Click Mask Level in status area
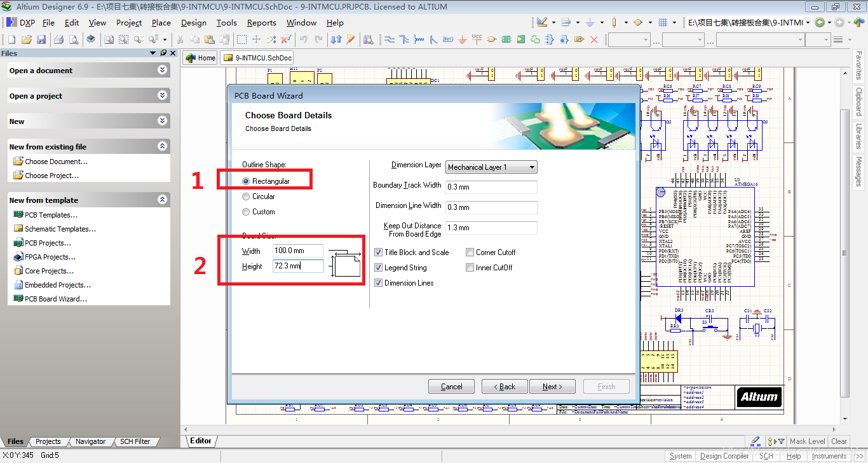Screen dimensions: 868x463 [807, 441]
